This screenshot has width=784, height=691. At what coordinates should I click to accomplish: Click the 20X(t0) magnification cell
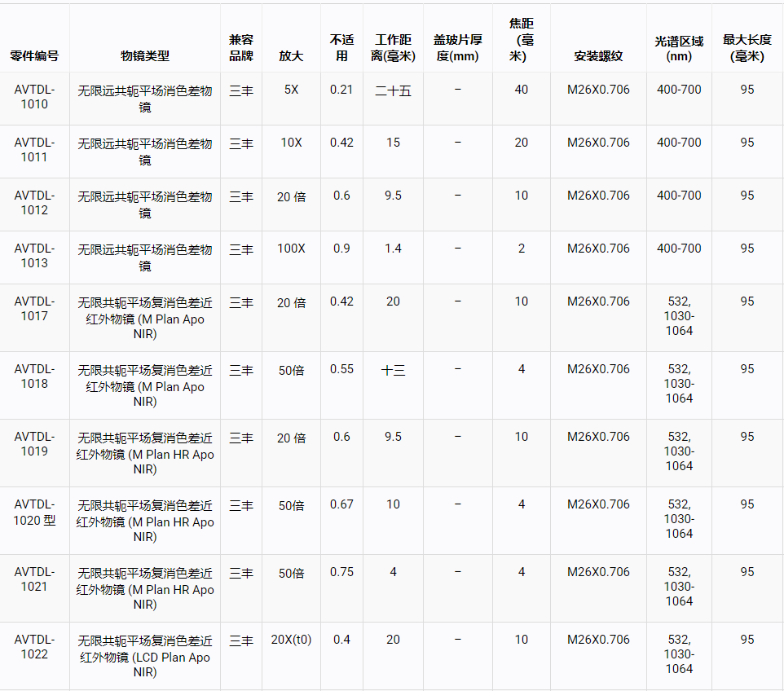(x=291, y=640)
